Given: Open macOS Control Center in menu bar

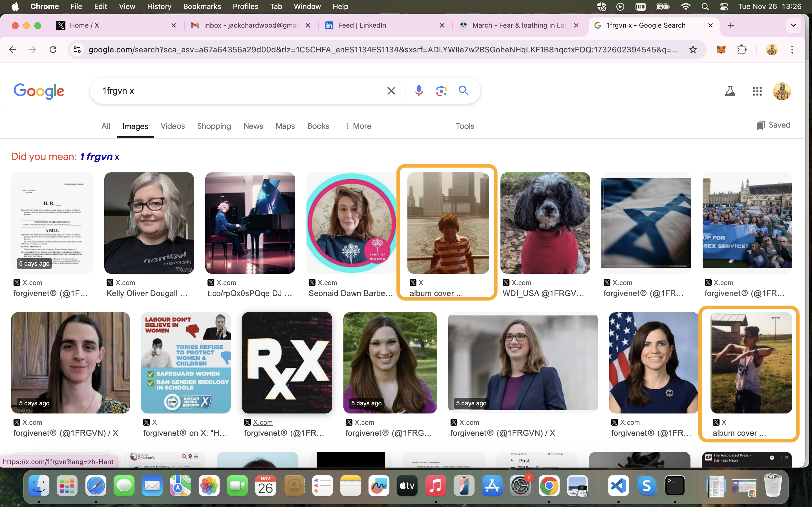Looking at the screenshot, I should (x=724, y=6).
